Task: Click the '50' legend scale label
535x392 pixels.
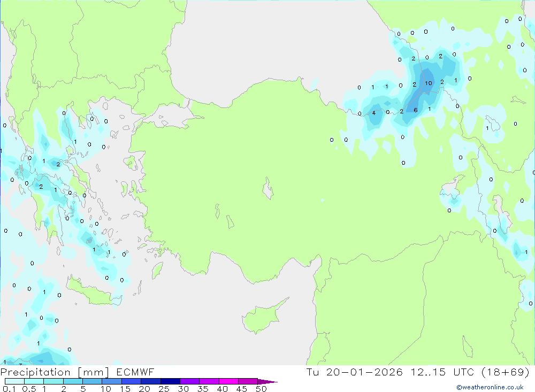Action: pyautogui.click(x=262, y=389)
